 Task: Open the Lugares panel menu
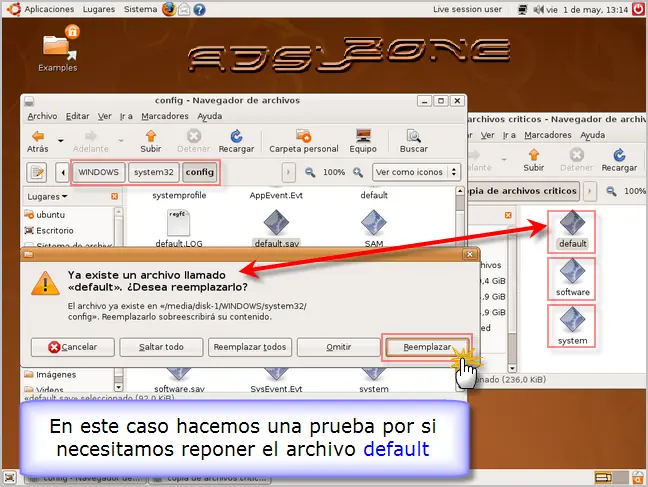pyautogui.click(x=99, y=9)
